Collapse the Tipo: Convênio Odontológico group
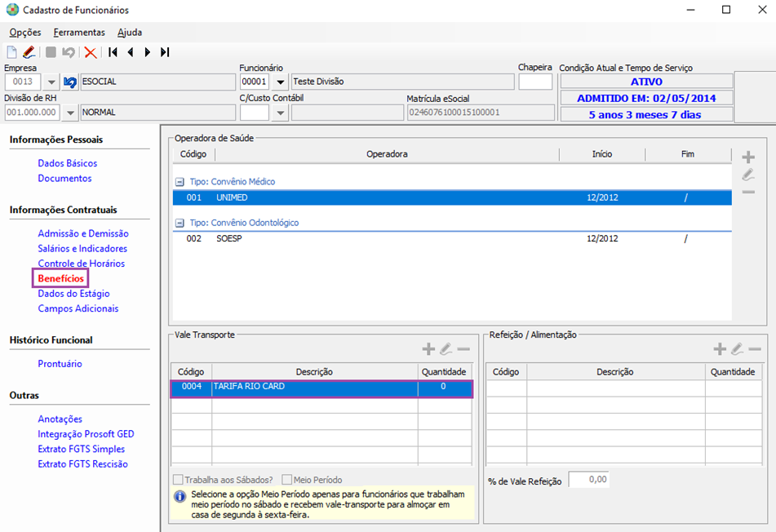This screenshot has width=776, height=532. pos(179,223)
